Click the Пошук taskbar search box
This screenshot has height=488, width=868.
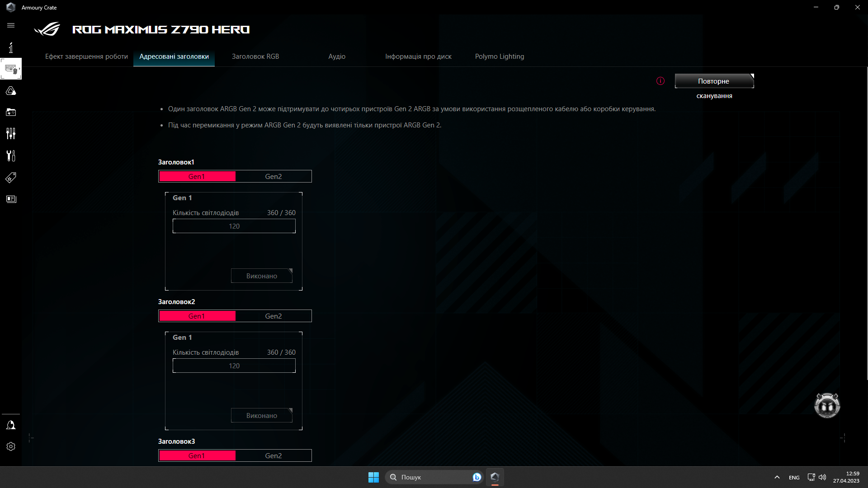pos(433,477)
